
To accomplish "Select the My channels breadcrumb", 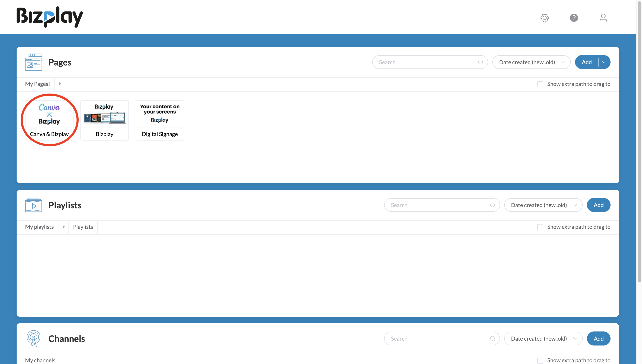I will point(40,360).
